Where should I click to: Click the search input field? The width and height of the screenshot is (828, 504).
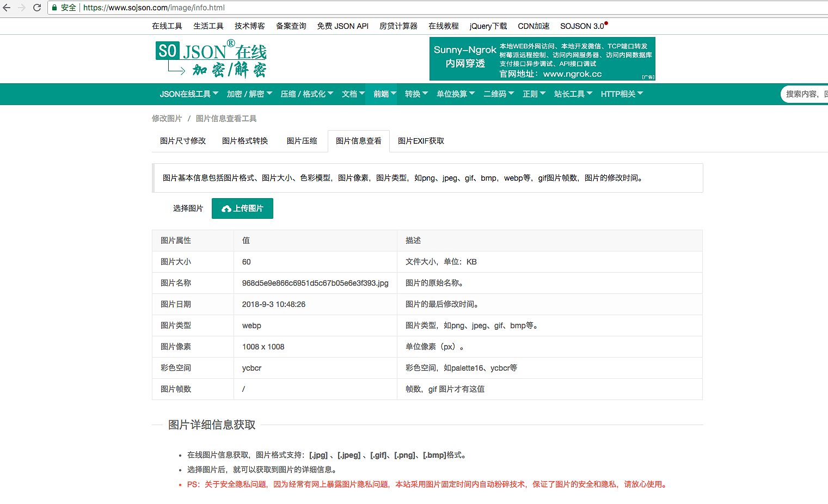(805, 94)
